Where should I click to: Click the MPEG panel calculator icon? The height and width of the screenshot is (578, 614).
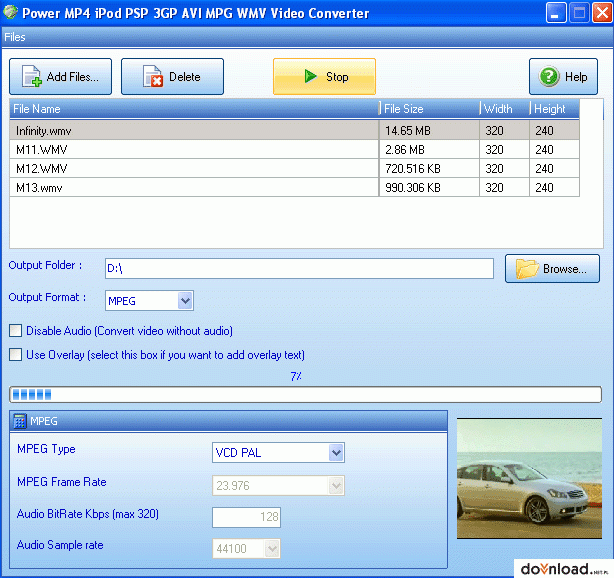[x=20, y=421]
